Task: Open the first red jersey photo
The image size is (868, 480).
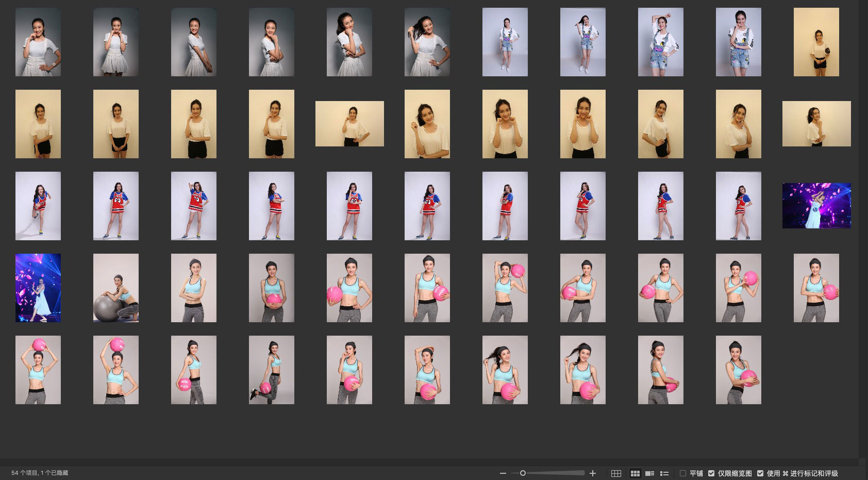Action: [x=38, y=206]
